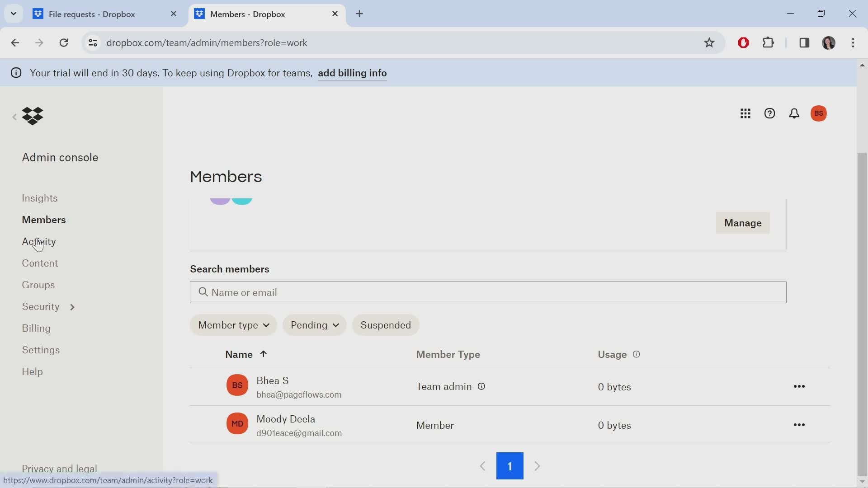Click the Name sort arrow
This screenshot has width=868, height=488.
pos(264,354)
